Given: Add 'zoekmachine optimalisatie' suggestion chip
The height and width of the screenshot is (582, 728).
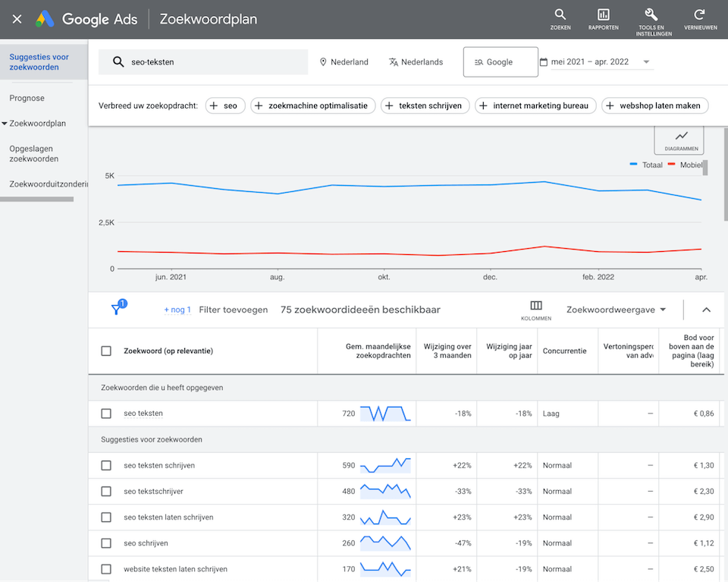Looking at the screenshot, I should (x=313, y=105).
